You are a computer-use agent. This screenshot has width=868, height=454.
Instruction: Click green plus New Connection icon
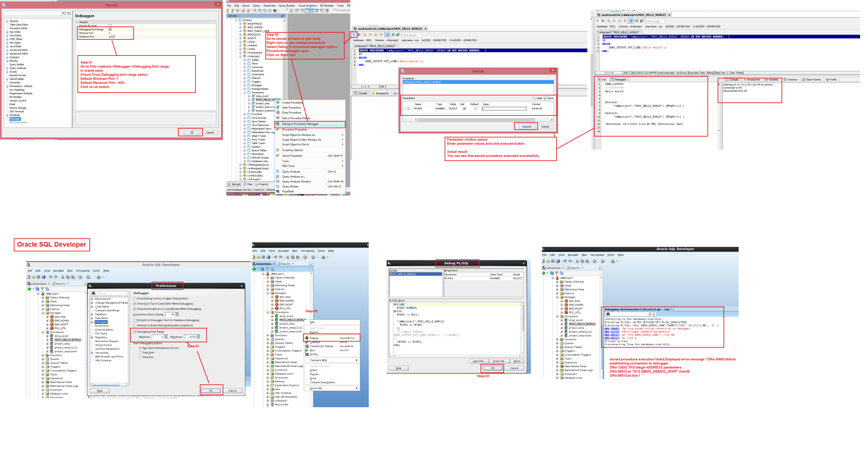29,289
